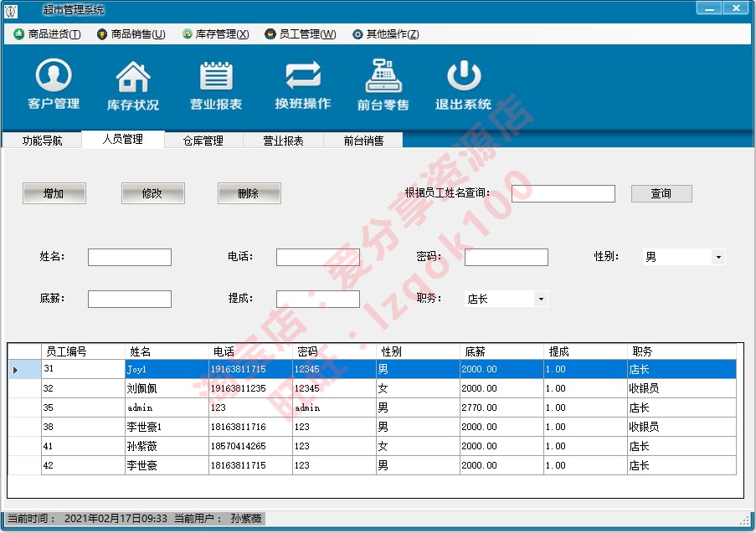This screenshot has width=756, height=533.
Task: Click status bar current user 孙紫薇
Action: [246, 519]
